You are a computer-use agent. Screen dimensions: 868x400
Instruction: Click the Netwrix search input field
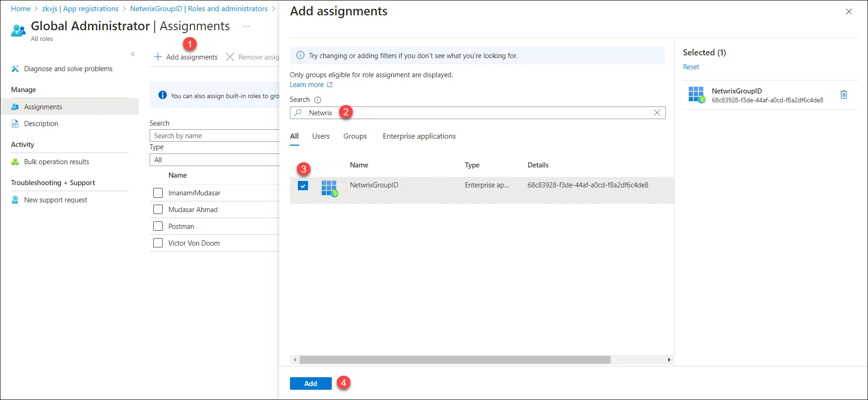478,113
